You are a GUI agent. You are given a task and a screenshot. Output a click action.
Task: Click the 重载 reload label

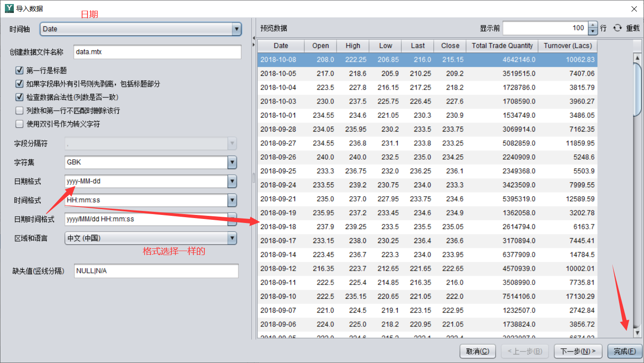[x=633, y=28]
